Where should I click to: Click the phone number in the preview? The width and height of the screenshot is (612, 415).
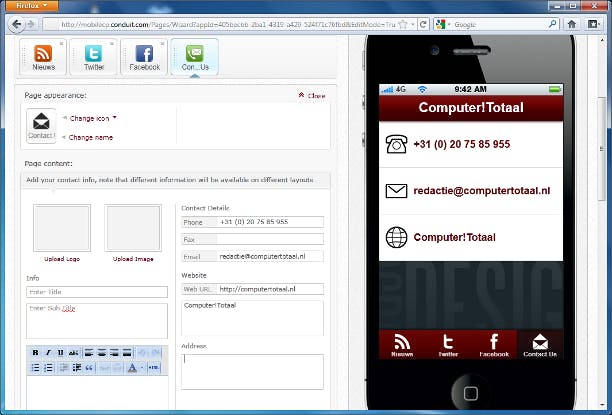coord(462,144)
